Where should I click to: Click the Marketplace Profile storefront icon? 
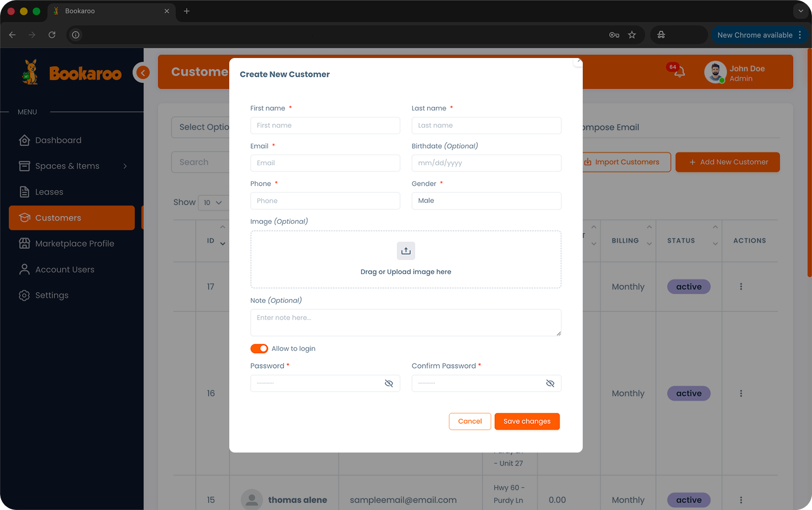[x=24, y=243]
